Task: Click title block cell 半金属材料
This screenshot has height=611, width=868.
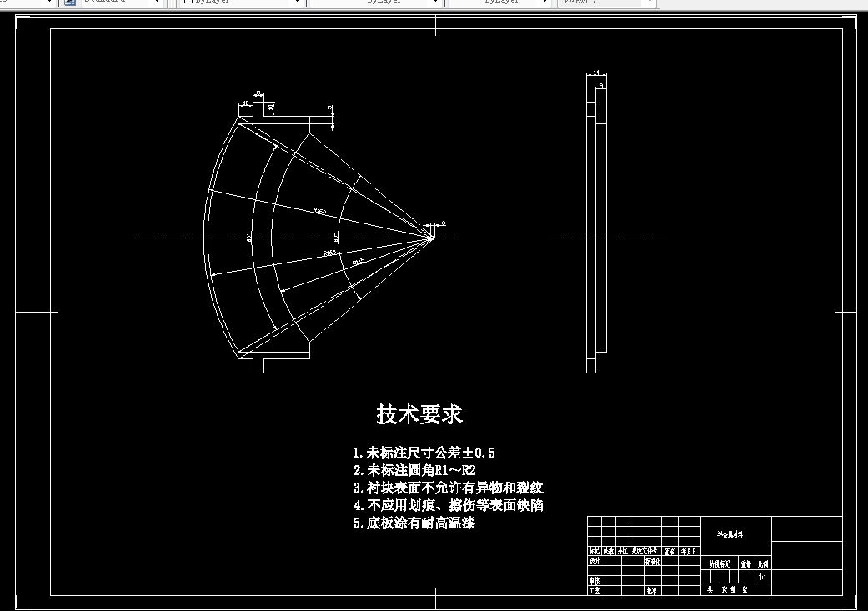Action: click(x=730, y=534)
